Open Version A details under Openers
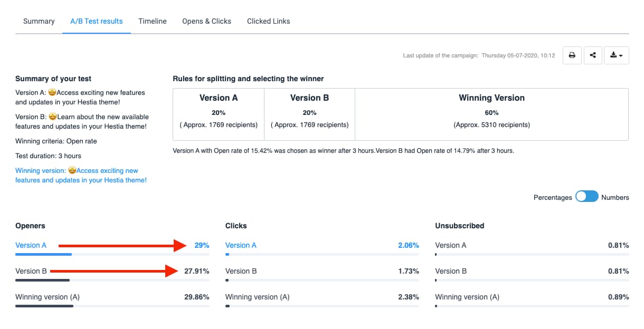Screen dimensions: 644x329 [x=31, y=245]
